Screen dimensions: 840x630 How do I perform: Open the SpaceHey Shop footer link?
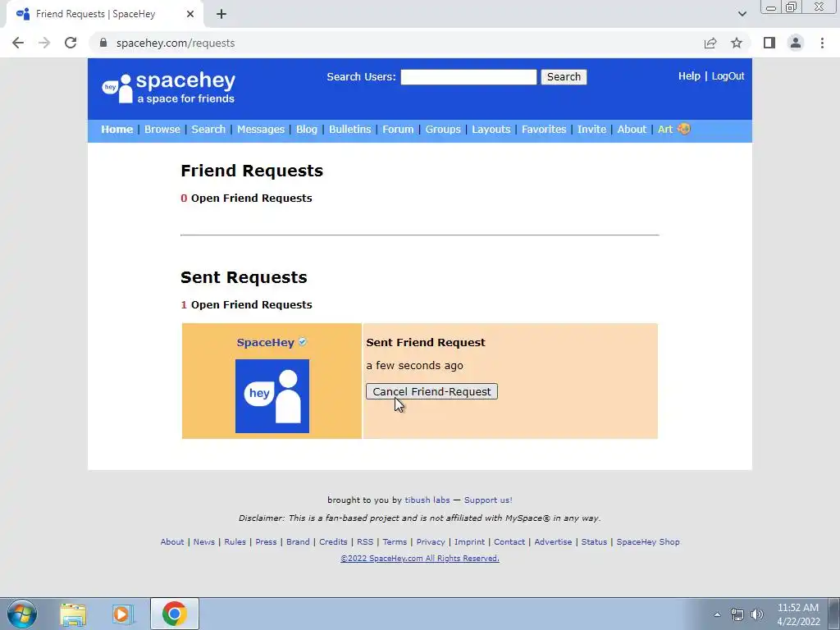[648, 541]
